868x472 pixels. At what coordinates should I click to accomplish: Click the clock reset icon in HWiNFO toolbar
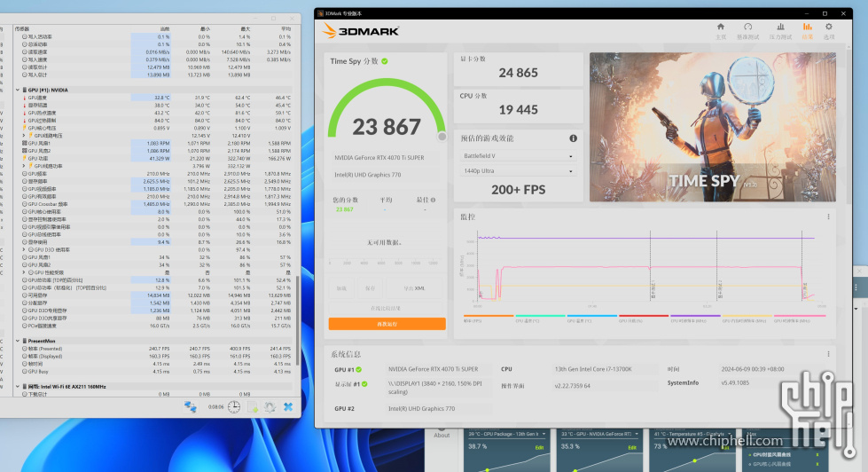point(234,407)
